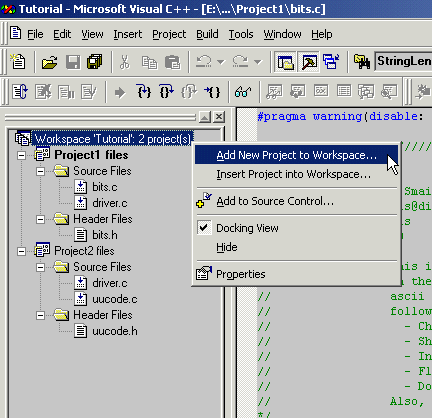This screenshot has width=432, height=418.
Task: Click the Open file folder icon
Action: (x=49, y=62)
